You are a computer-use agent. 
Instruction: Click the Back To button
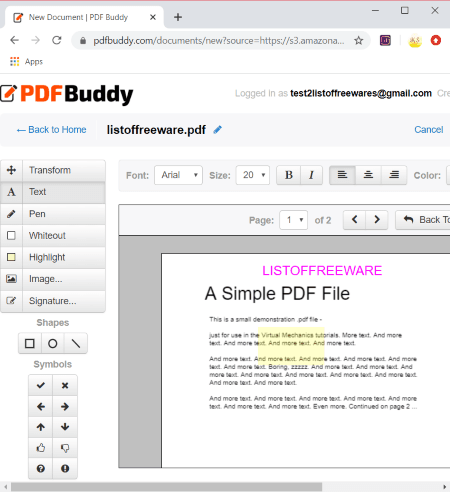click(x=423, y=220)
